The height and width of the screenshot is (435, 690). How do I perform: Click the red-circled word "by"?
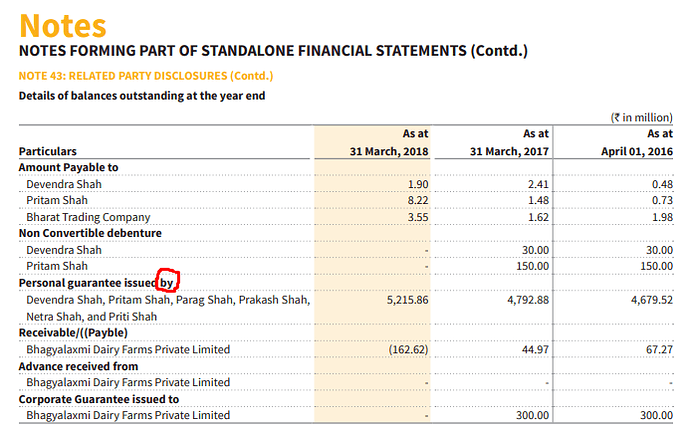pos(166,283)
